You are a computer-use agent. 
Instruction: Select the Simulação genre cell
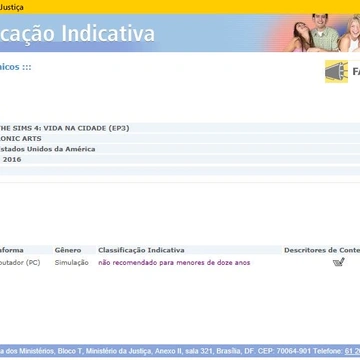[72, 263]
